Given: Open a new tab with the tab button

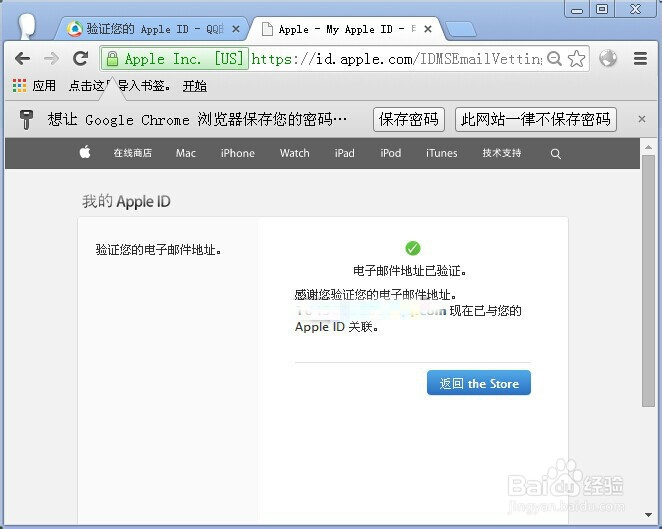Looking at the screenshot, I should tap(461, 29).
